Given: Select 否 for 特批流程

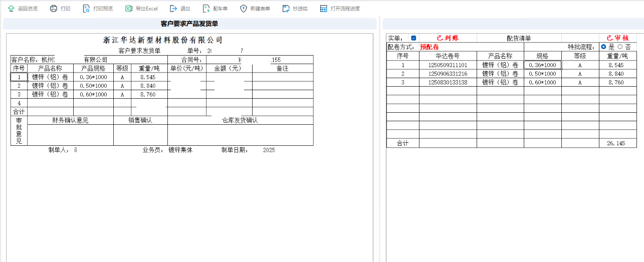Looking at the screenshot, I should click(x=620, y=47).
